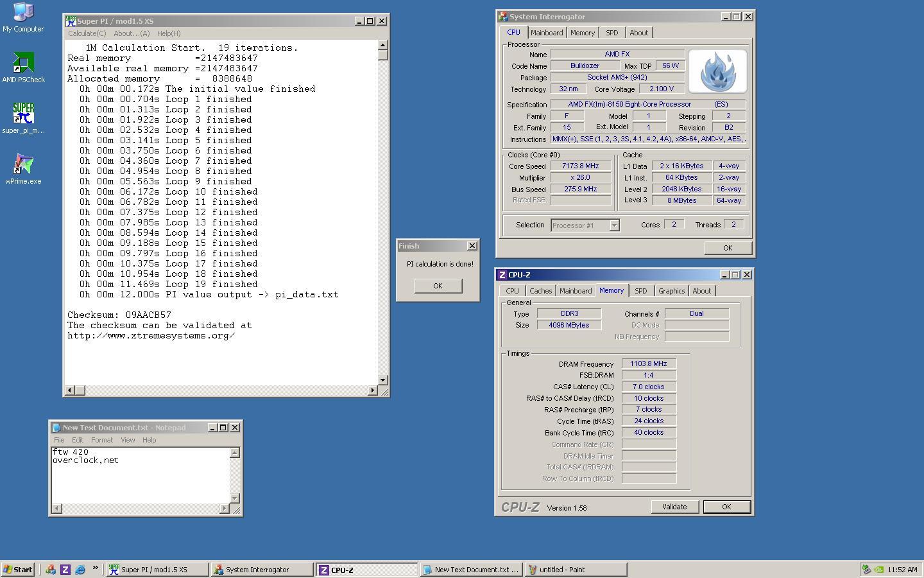
Task: Click Notepad vertical scrollbar down arrow
Action: [235, 498]
